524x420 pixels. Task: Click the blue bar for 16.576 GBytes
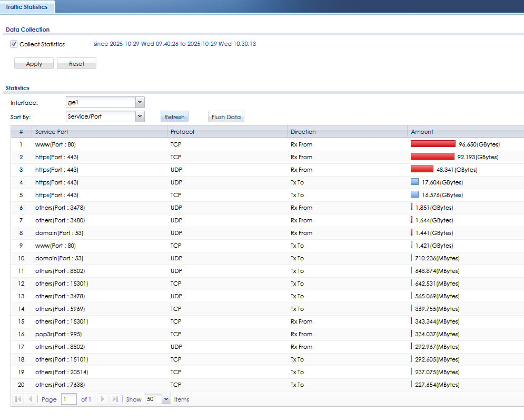click(414, 194)
